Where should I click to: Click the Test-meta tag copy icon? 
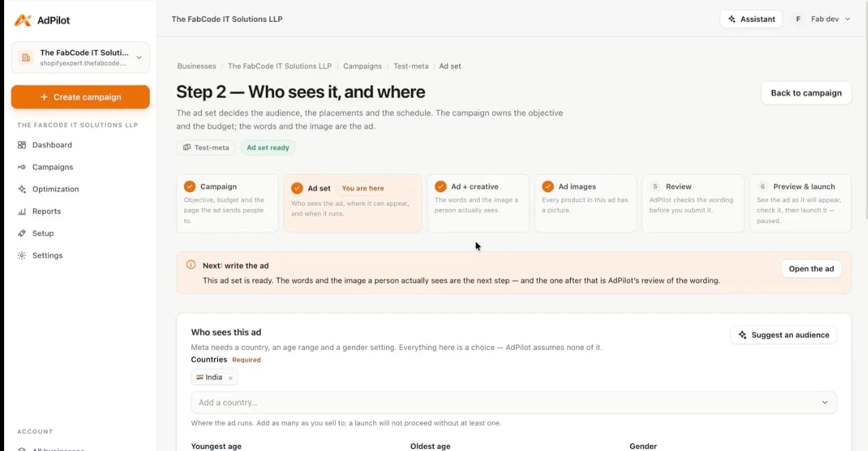coord(187,148)
